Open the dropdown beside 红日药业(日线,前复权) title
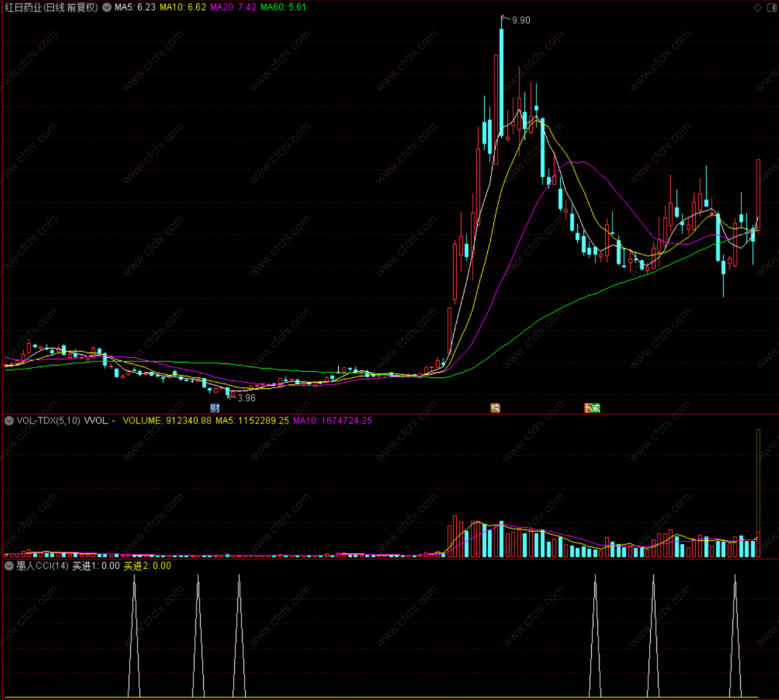 tap(107, 7)
